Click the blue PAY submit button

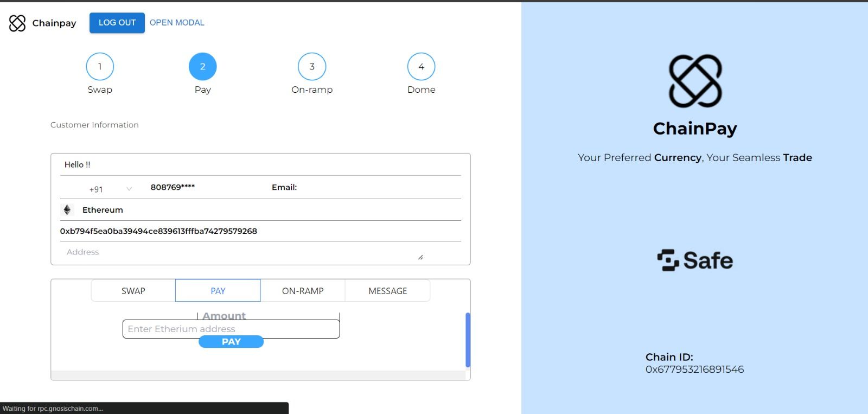231,342
